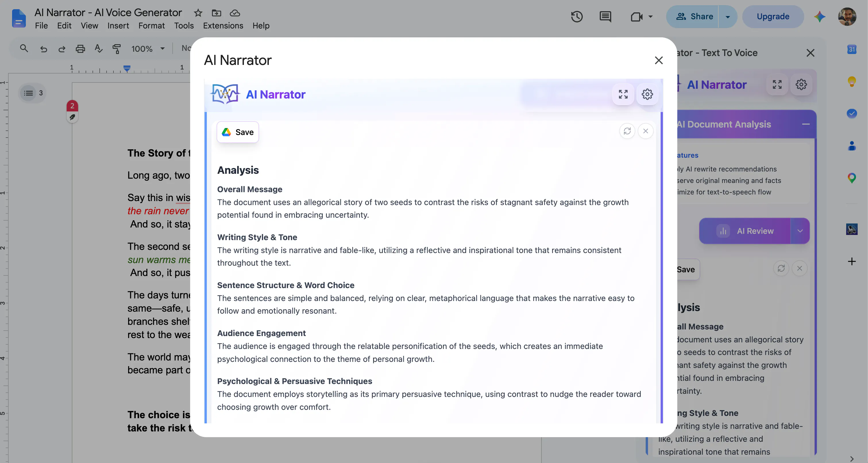
Task: Open Google Tasks checkmark icon
Action: 852,113
